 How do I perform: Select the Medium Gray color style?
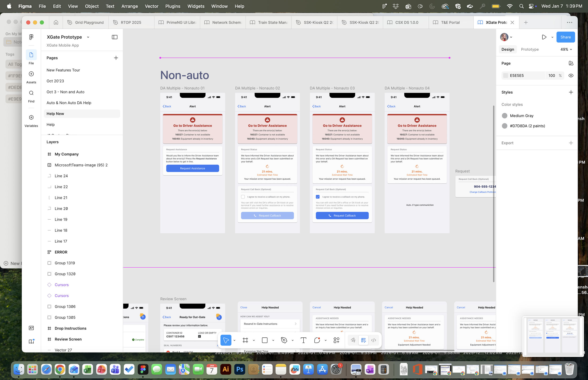tap(521, 116)
